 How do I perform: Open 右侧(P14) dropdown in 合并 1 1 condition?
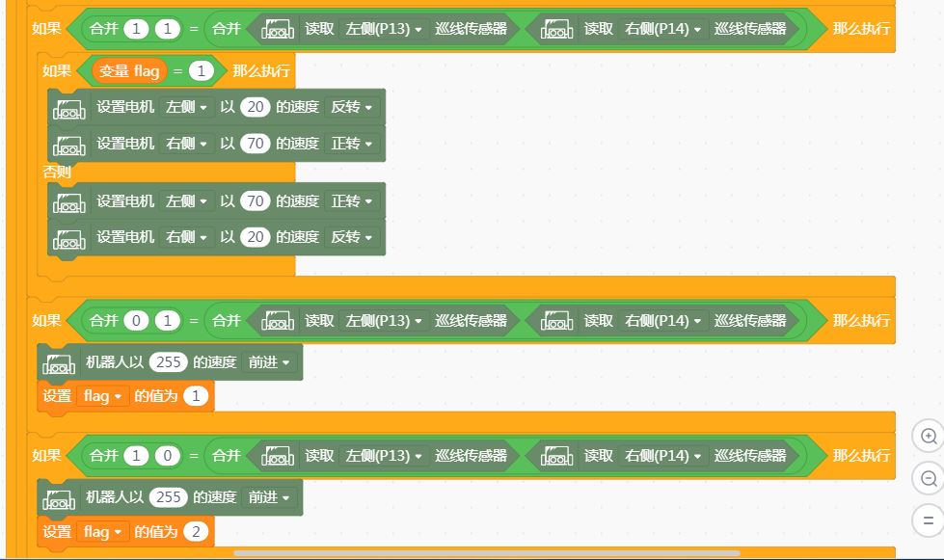pos(662,28)
